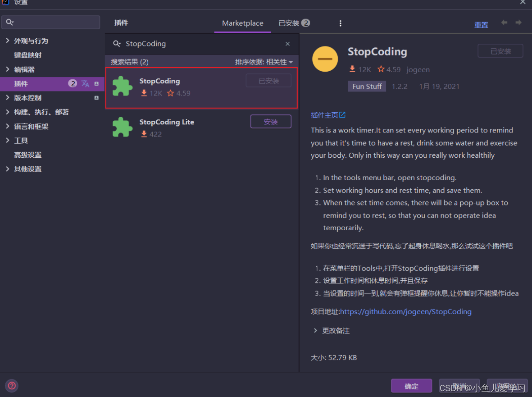Switch to the Marketplace tab
Viewport: 532px width, 397px height.
243,23
